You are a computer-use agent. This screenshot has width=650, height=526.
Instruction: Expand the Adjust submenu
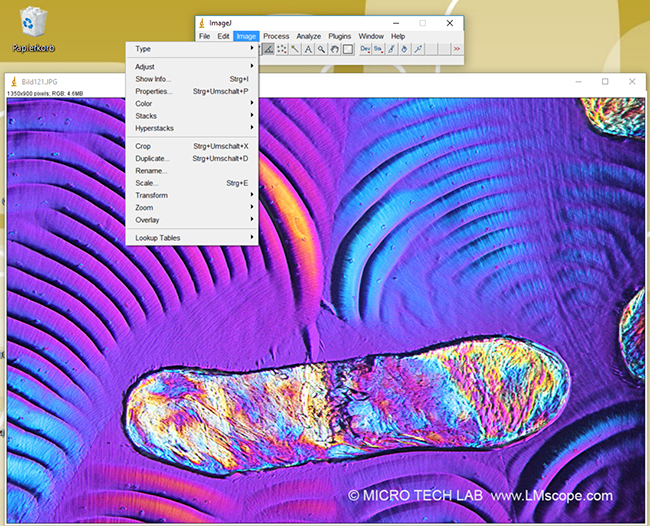coord(192,67)
